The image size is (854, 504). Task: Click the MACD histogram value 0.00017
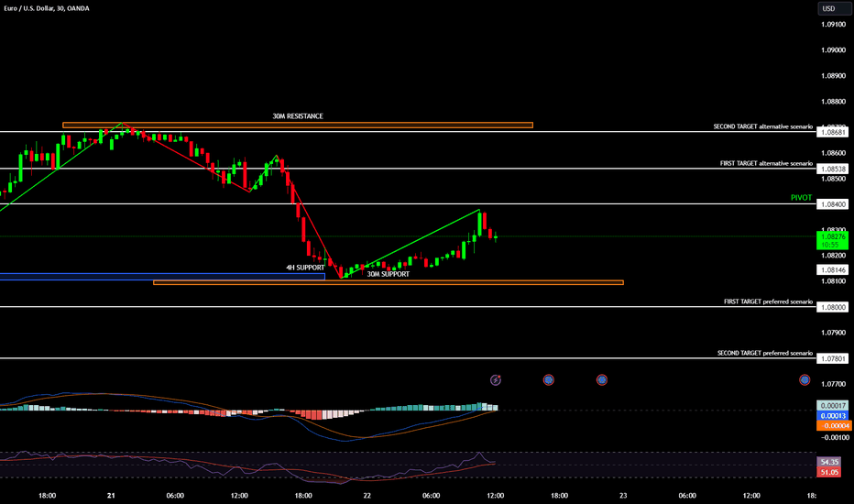(x=833, y=405)
